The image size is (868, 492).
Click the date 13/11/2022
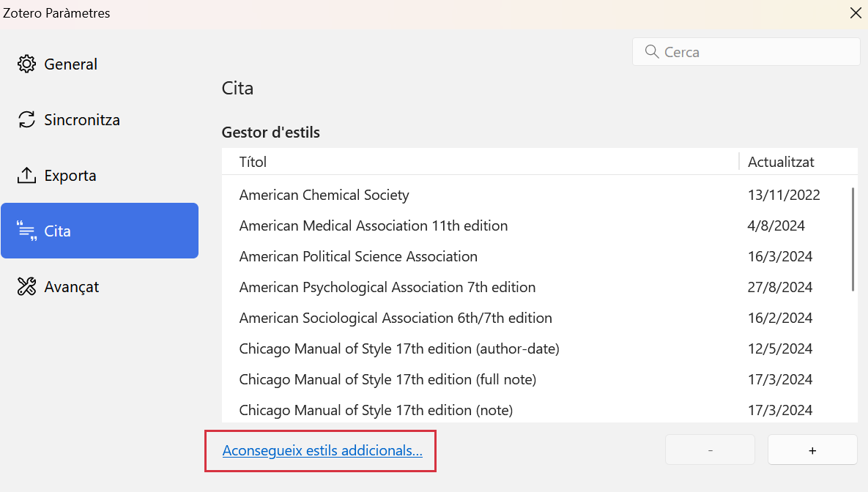(x=783, y=195)
